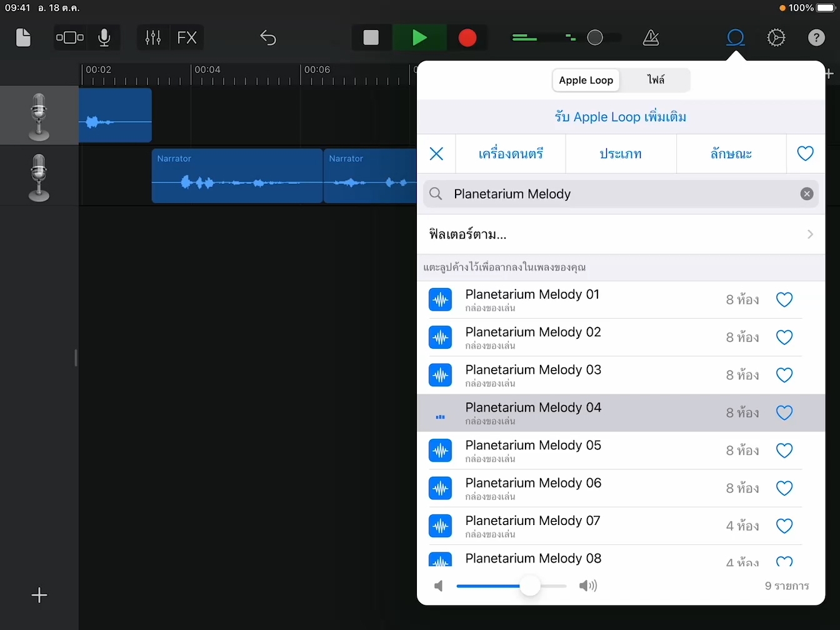This screenshot has height=630, width=840.
Task: Tap the 00:06 ruler marker
Action: click(317, 69)
